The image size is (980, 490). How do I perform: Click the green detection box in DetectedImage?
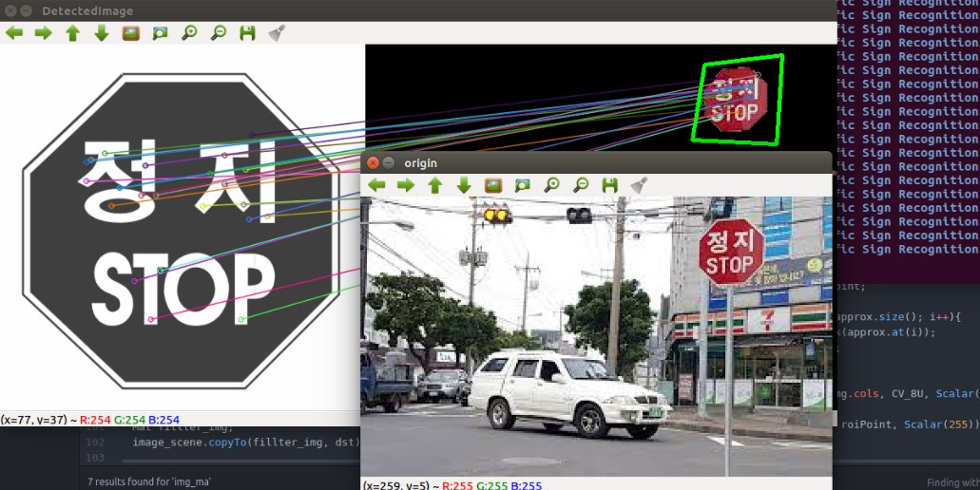point(738,100)
